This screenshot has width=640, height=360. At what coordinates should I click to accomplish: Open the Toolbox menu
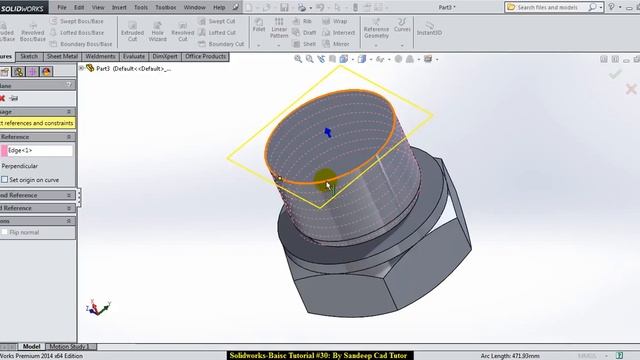tap(166, 7)
